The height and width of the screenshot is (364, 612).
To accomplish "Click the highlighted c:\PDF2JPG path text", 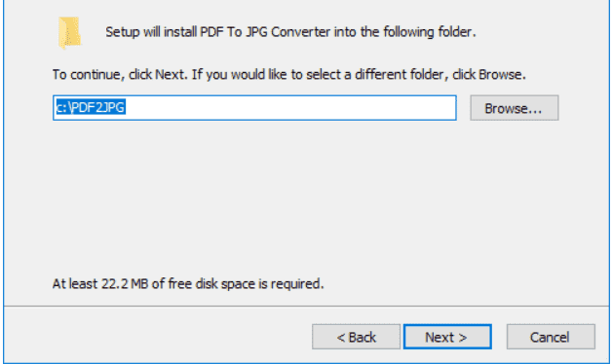I will point(91,107).
